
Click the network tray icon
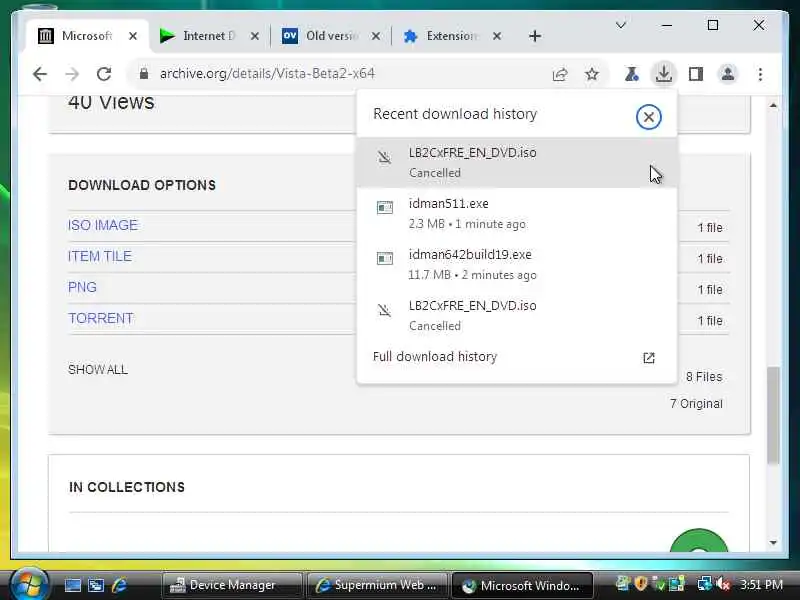tap(704, 584)
